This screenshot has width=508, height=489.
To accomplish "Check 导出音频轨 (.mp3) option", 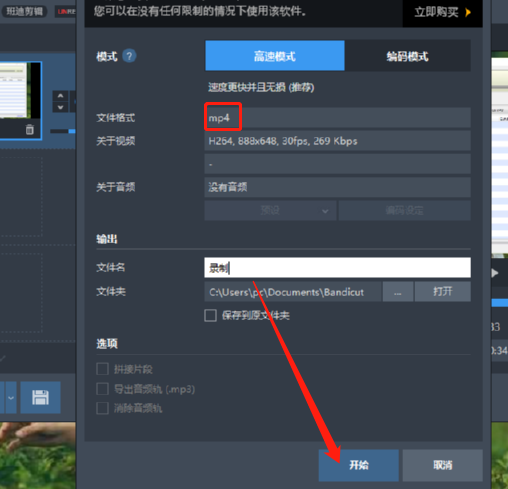I will click(102, 389).
